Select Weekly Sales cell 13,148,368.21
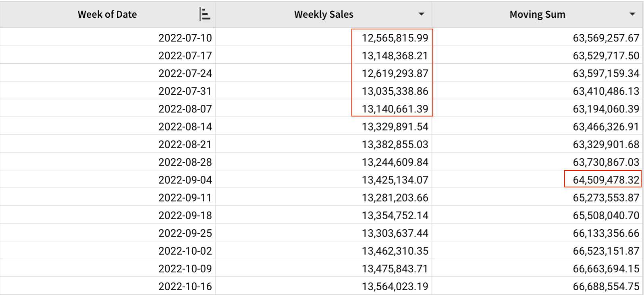The width and height of the screenshot is (644, 295). (395, 56)
